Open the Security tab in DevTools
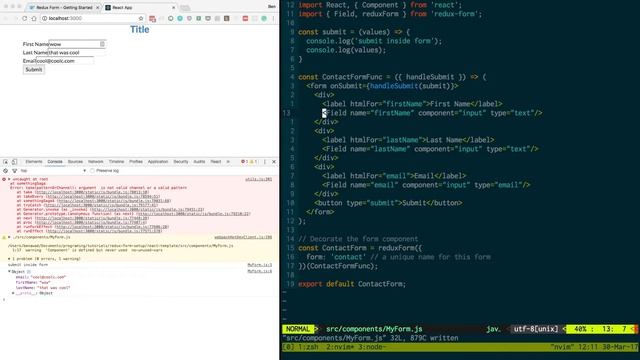The image size is (640, 360). [x=181, y=162]
